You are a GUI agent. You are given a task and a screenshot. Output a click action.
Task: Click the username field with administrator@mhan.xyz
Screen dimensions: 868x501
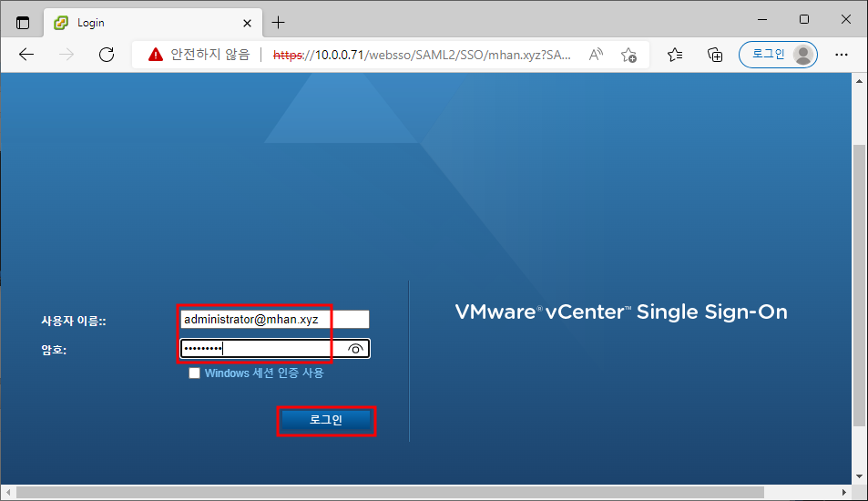(274, 320)
